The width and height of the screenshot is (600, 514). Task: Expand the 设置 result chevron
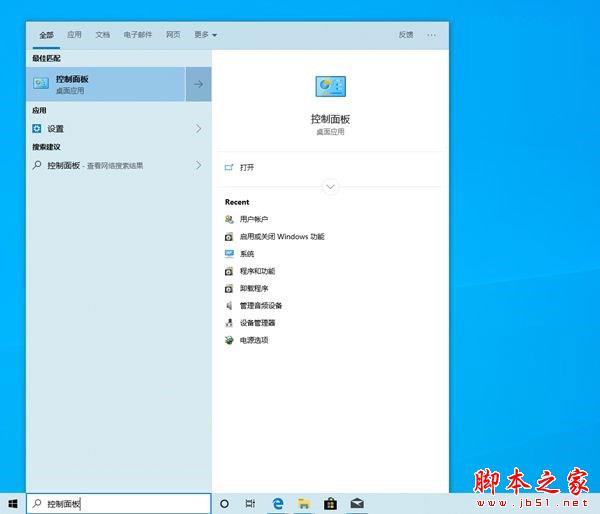click(198, 129)
